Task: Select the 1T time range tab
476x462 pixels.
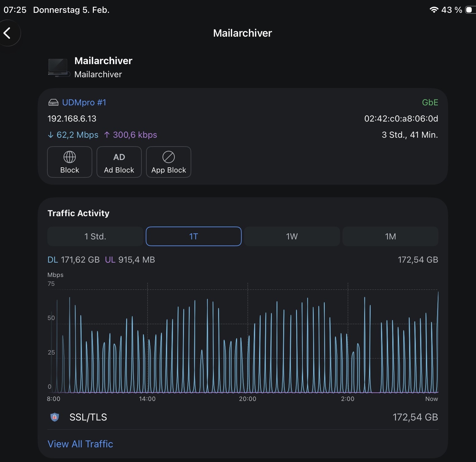Action: pyautogui.click(x=193, y=236)
